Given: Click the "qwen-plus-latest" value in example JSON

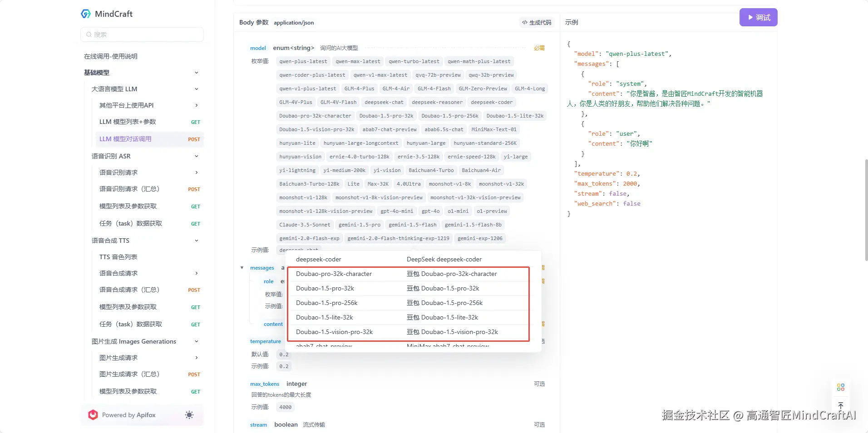Looking at the screenshot, I should coord(636,54).
